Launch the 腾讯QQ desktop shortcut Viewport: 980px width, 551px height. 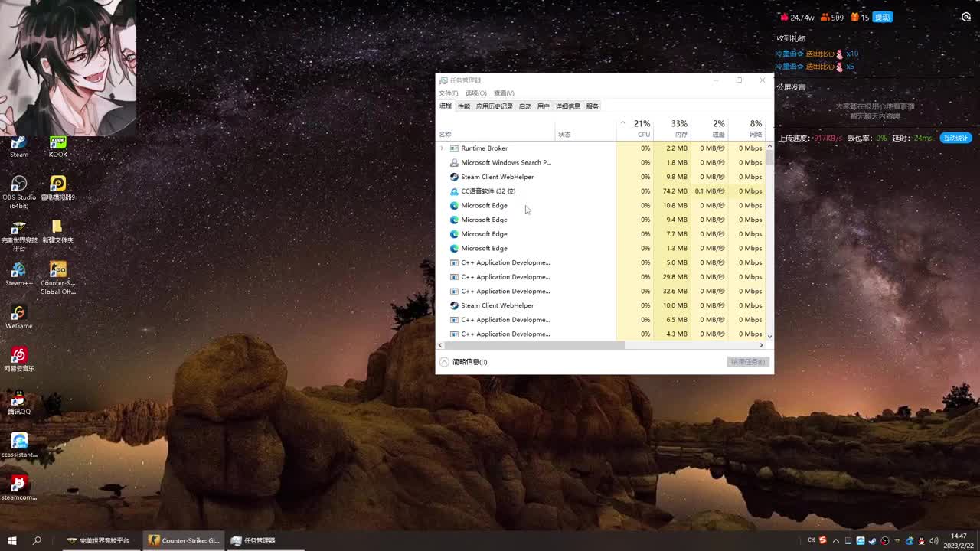click(19, 399)
